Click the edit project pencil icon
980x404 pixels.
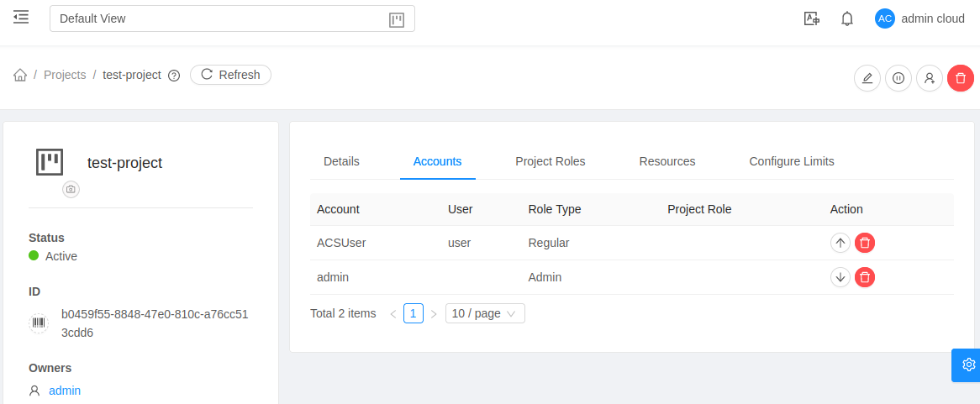867,78
